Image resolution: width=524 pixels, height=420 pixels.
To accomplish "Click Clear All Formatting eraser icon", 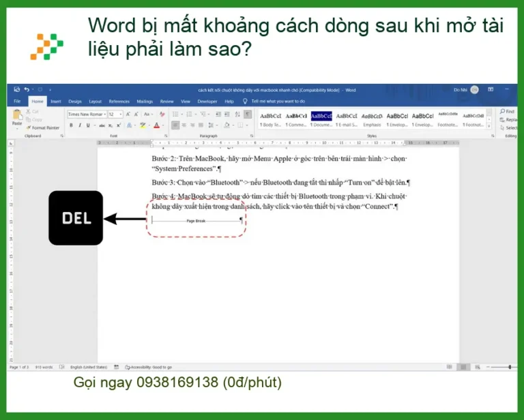I will [x=162, y=114].
